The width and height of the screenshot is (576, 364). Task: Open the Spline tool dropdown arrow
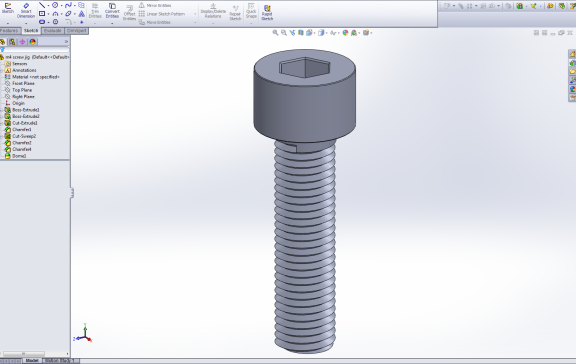coord(75,6)
